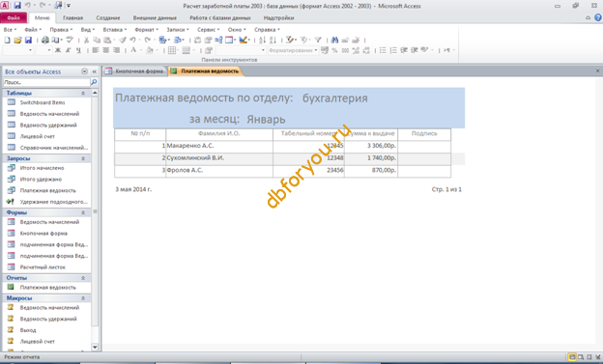Click Undo in the quick access toolbar
The image size is (603, 364).
coord(28,6)
